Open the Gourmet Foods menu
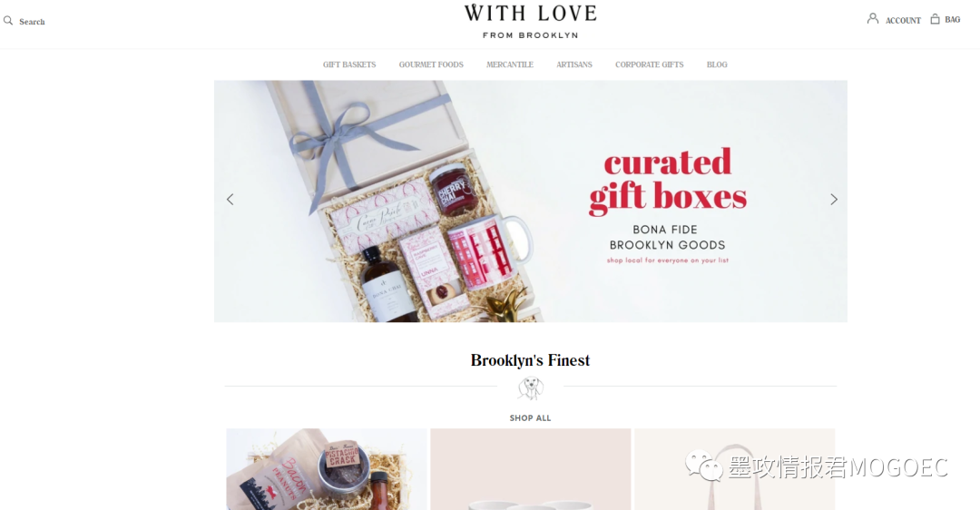The image size is (980, 510). 431,64
